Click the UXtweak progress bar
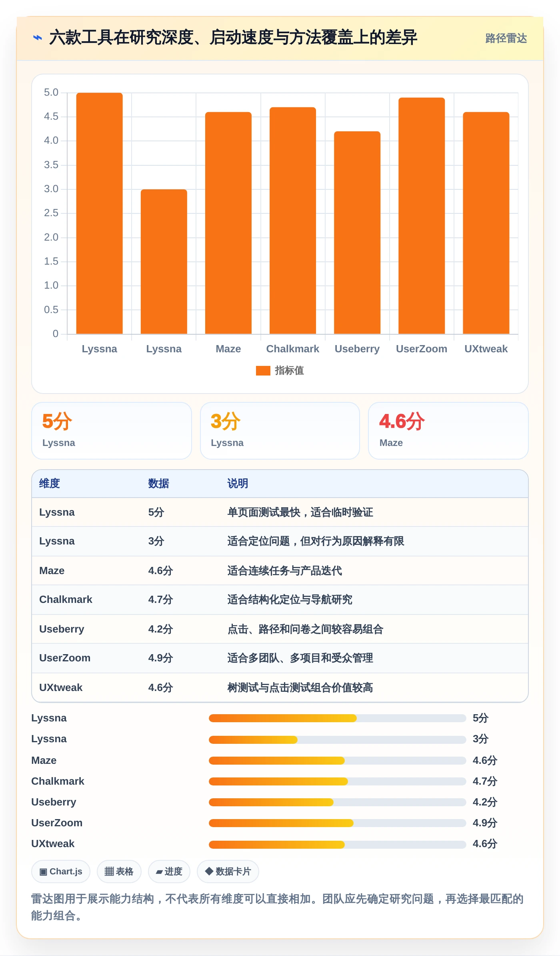Screen dimensions: 560x956 [x=337, y=845]
